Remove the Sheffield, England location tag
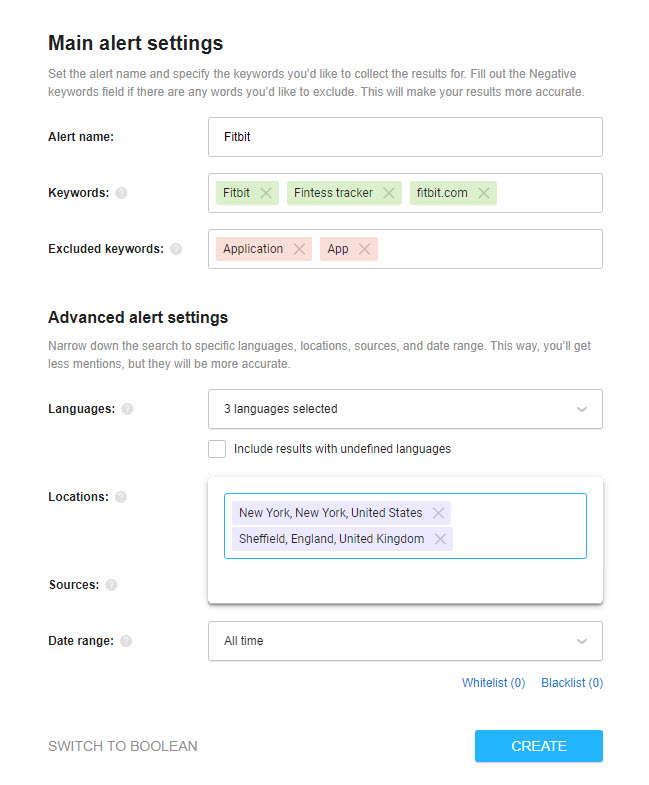This screenshot has width=649, height=785. [440, 539]
